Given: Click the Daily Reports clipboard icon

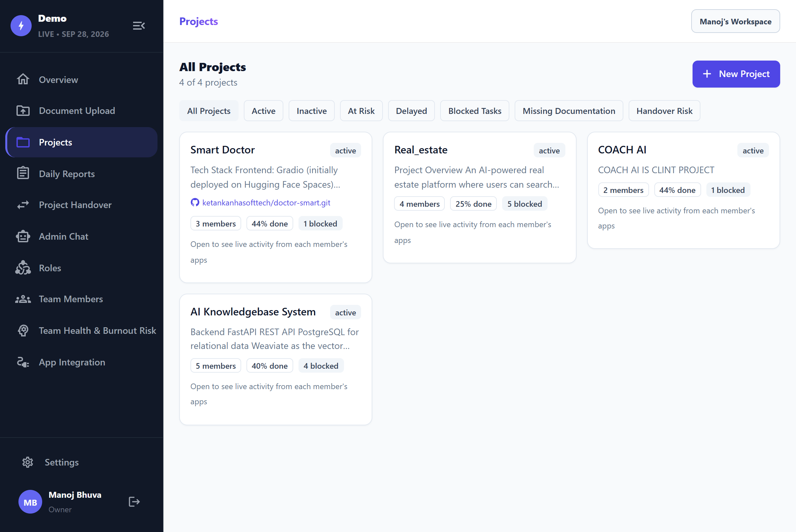Looking at the screenshot, I should [x=23, y=173].
